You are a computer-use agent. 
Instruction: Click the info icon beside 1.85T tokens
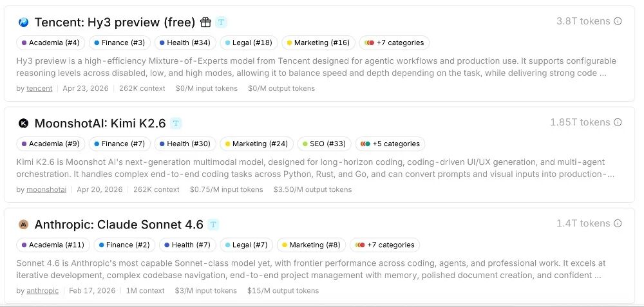[618, 122]
